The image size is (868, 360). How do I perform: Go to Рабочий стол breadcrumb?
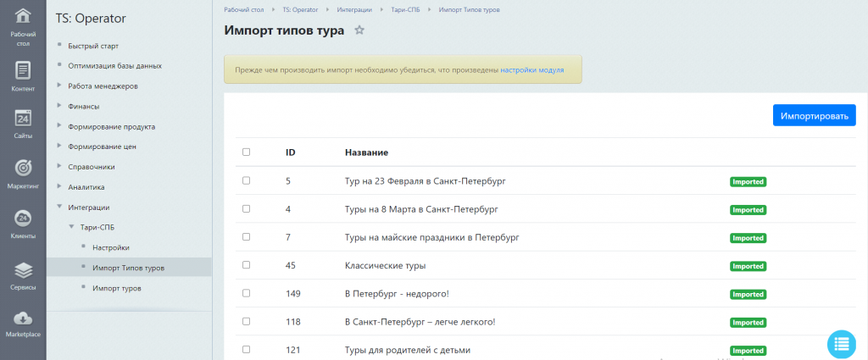[243, 10]
